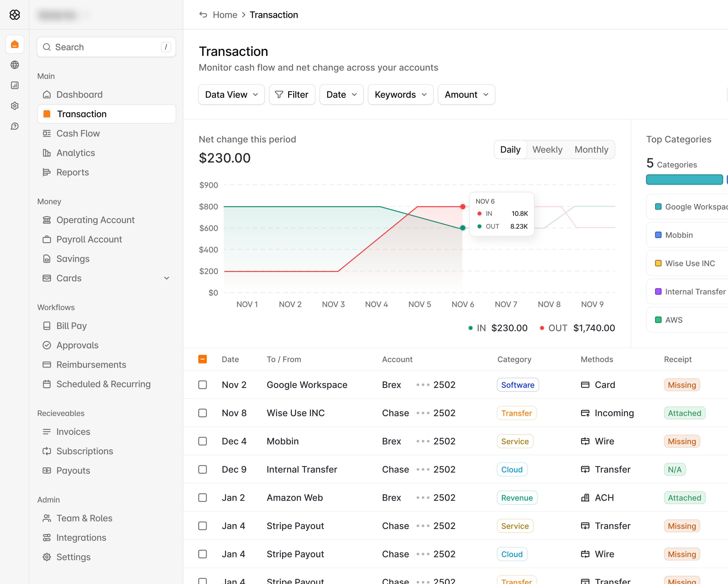The width and height of the screenshot is (728, 584).
Task: Toggle the select-all checkbox in table header
Action: (x=203, y=359)
